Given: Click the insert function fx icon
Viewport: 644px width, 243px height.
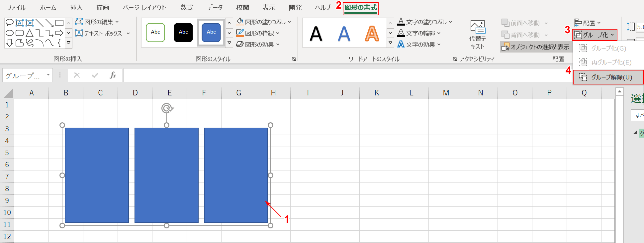Looking at the screenshot, I should click(x=113, y=75).
